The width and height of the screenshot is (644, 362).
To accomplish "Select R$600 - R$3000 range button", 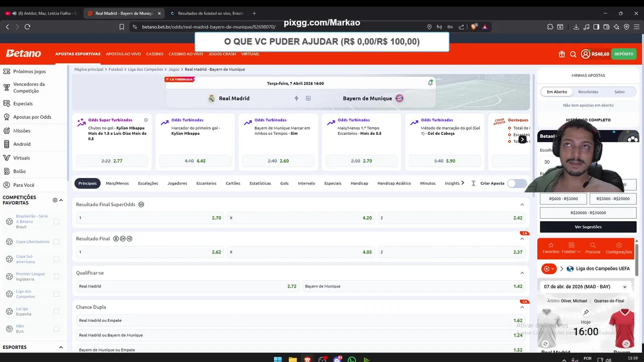I will pyautogui.click(x=563, y=199).
